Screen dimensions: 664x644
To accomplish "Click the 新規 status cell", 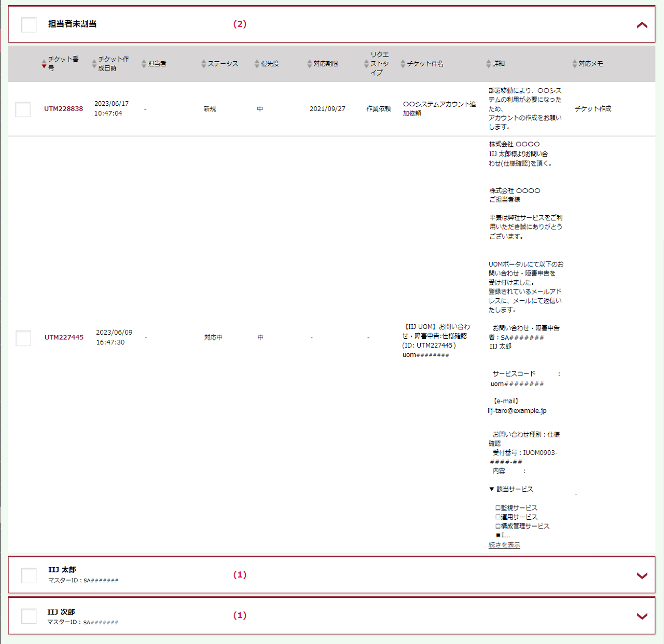I will coord(210,109).
